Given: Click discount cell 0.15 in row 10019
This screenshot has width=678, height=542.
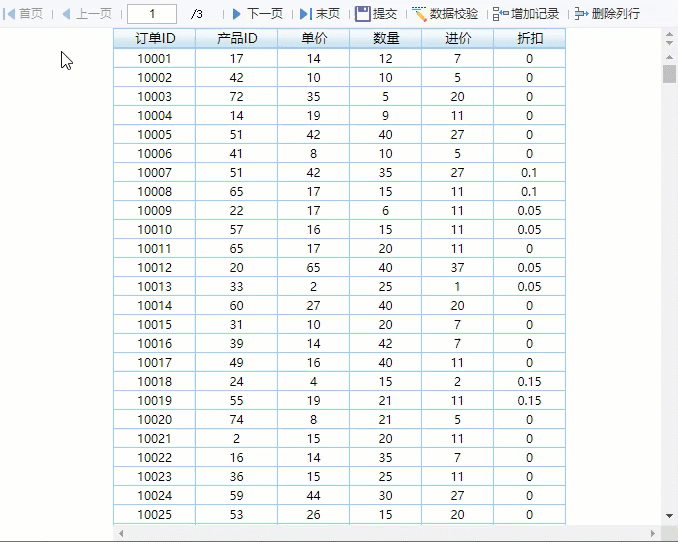Looking at the screenshot, I should [530, 401].
